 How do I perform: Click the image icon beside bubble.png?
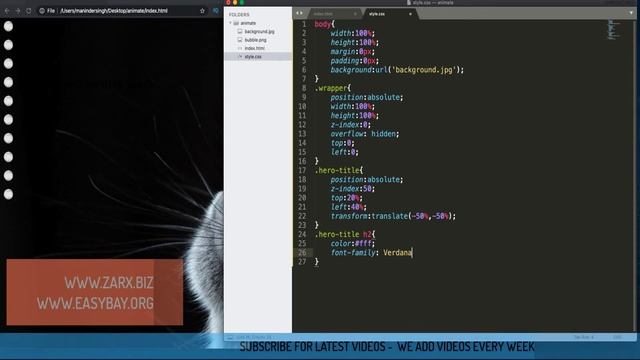pyautogui.click(x=240, y=40)
